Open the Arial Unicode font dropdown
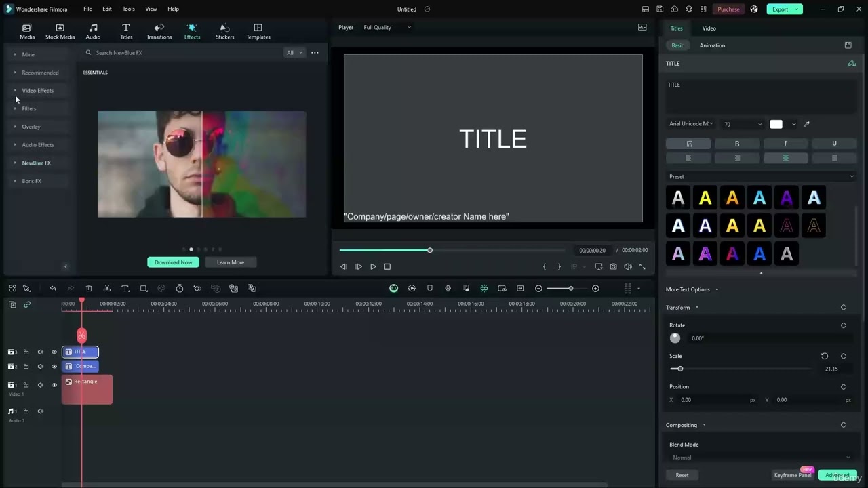The width and height of the screenshot is (868, 488). (x=690, y=124)
